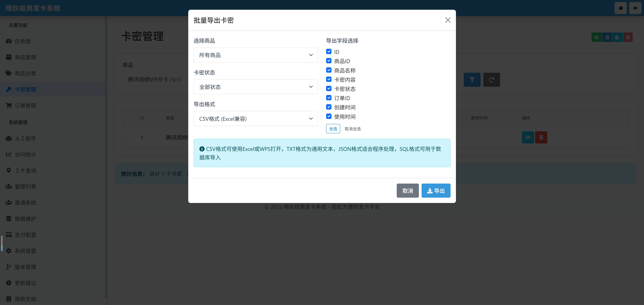Toggle the 商品ID checkbox
The image size is (644, 305).
(329, 61)
